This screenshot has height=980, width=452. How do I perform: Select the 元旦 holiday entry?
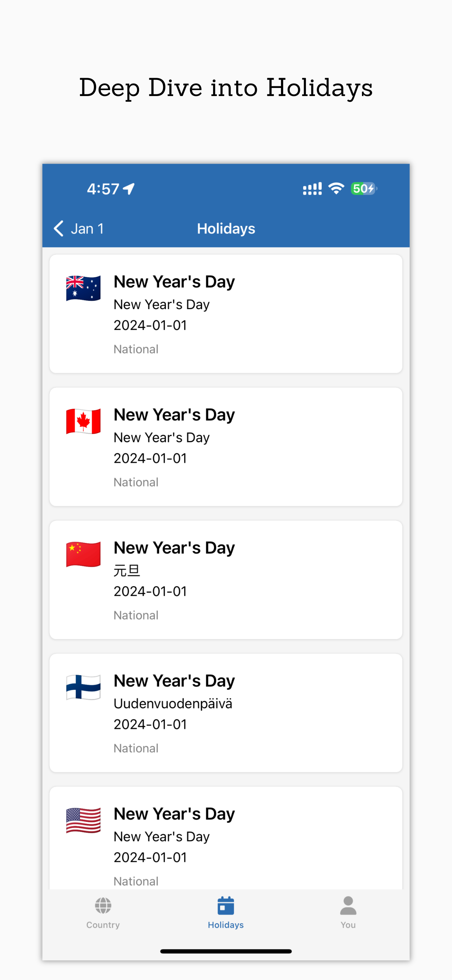pyautogui.click(x=226, y=580)
